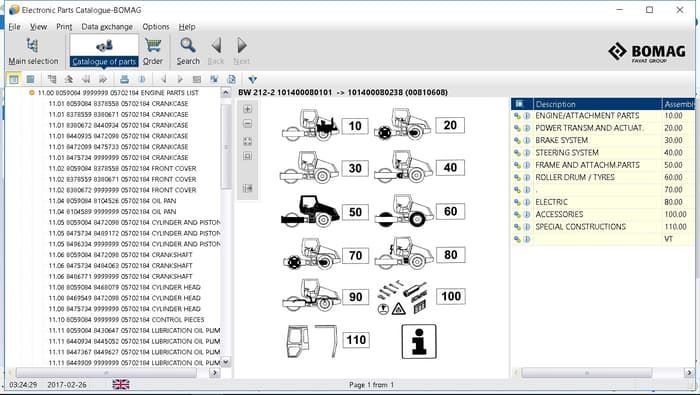Open assembly group 10 engine roller image
This screenshot has width=700, height=395.
coord(310,125)
